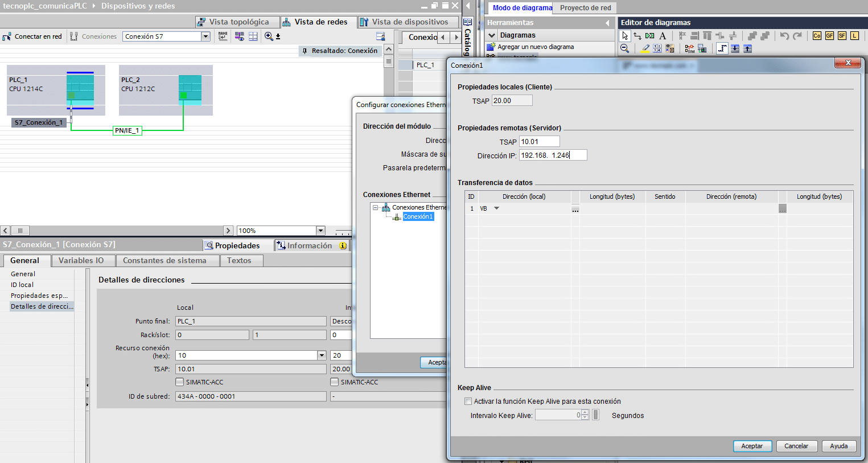868x463 pixels.
Task: Click Keep Alive interval spinner arrows
Action: coord(585,415)
